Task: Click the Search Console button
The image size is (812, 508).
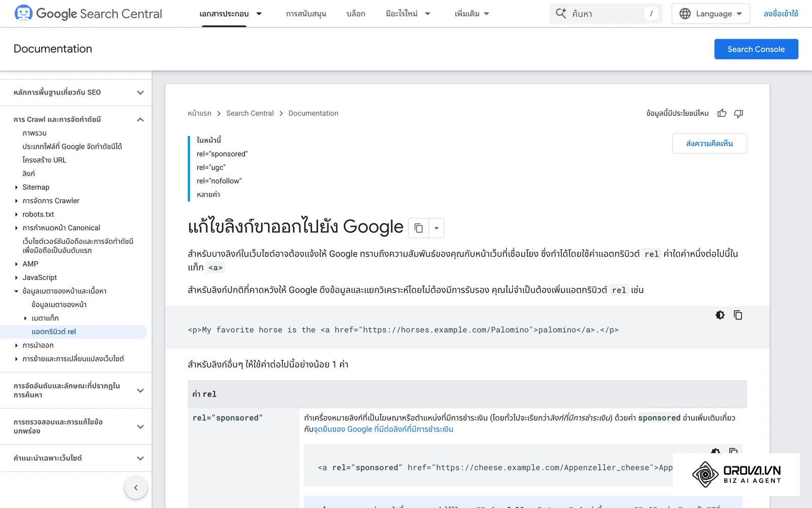Action: pos(756,49)
